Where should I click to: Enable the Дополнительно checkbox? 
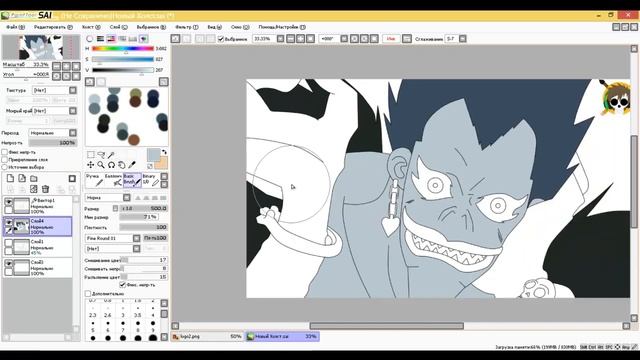click(x=88, y=293)
